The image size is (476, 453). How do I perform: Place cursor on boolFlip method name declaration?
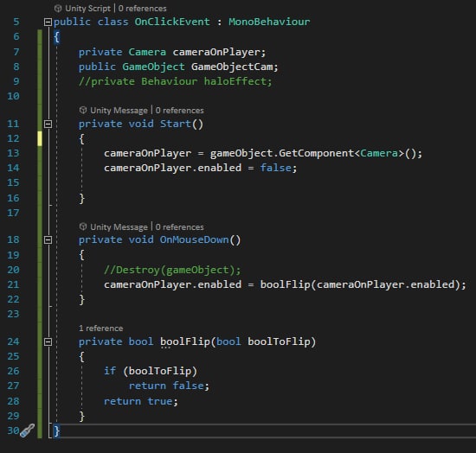point(185,341)
